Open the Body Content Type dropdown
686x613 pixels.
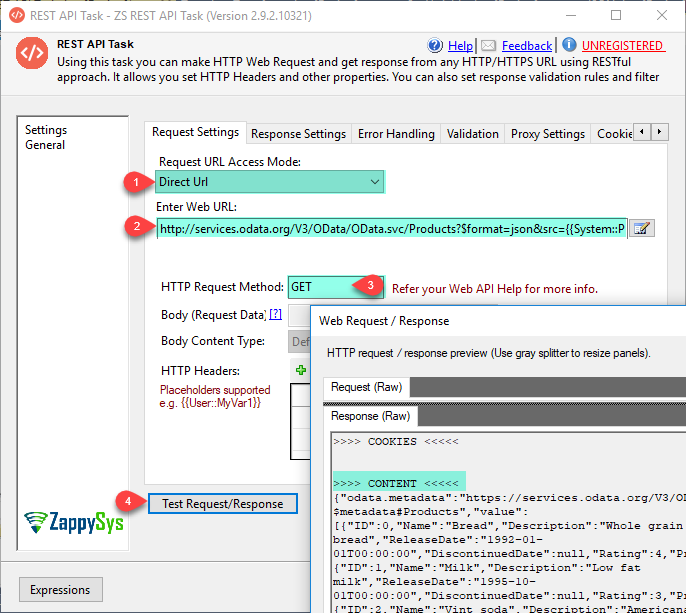point(299,341)
